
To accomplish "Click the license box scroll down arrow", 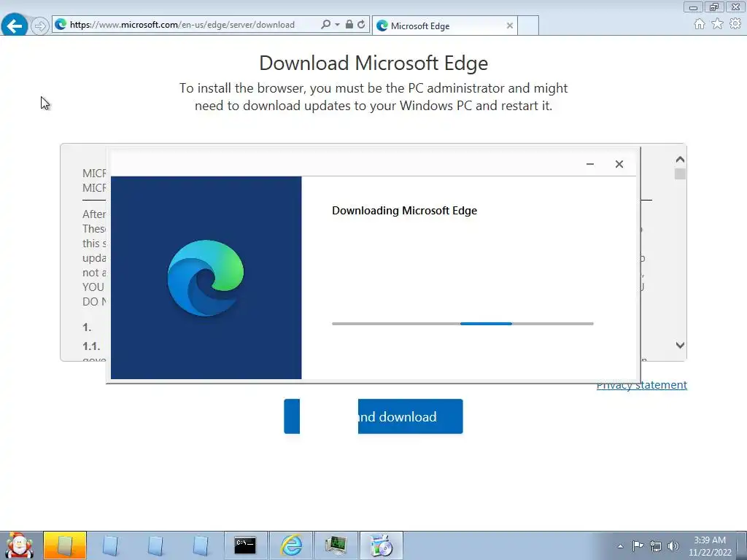I will (680, 345).
